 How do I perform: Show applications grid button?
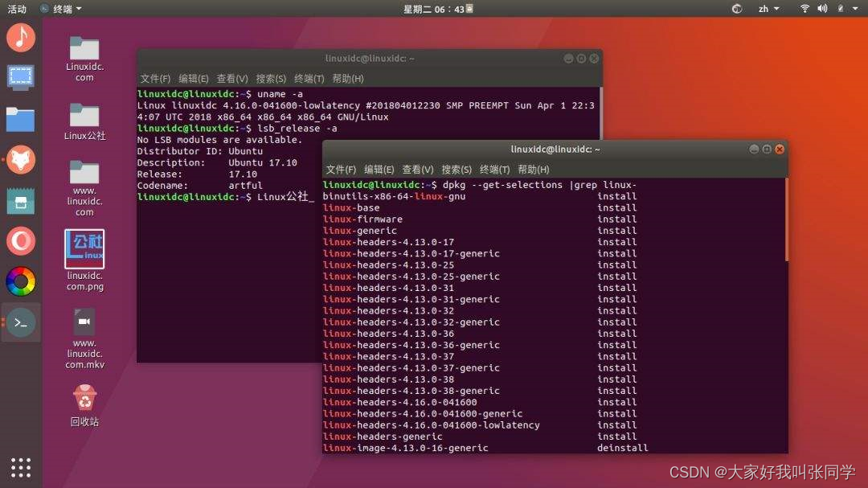[20, 468]
